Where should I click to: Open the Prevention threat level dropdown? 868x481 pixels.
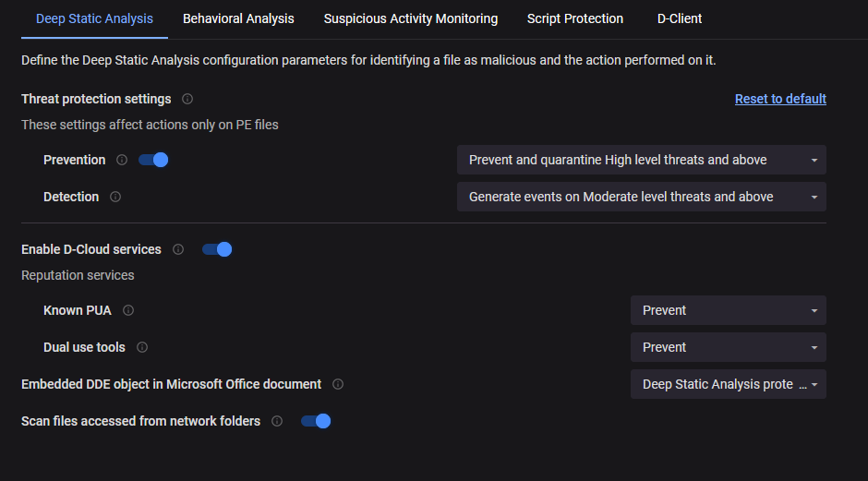point(641,160)
